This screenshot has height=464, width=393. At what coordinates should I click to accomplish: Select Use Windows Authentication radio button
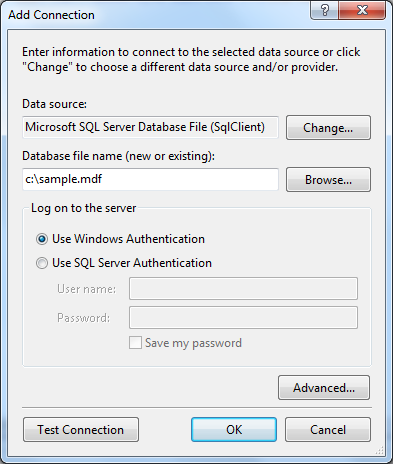pyautogui.click(x=42, y=239)
